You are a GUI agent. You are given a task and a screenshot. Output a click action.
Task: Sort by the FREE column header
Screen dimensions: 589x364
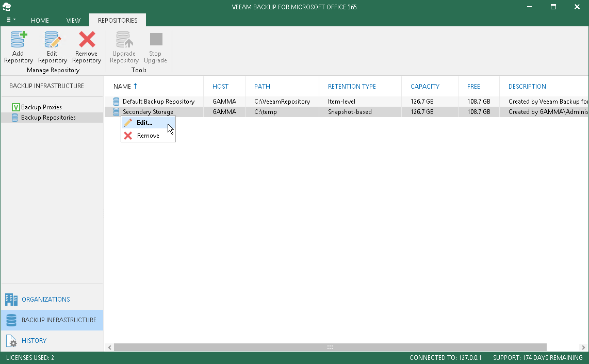473,87
